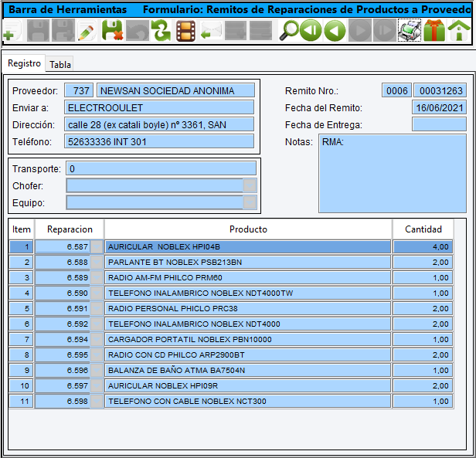476x458 pixels.
Task: Click the Item column header
Action: click(22, 229)
